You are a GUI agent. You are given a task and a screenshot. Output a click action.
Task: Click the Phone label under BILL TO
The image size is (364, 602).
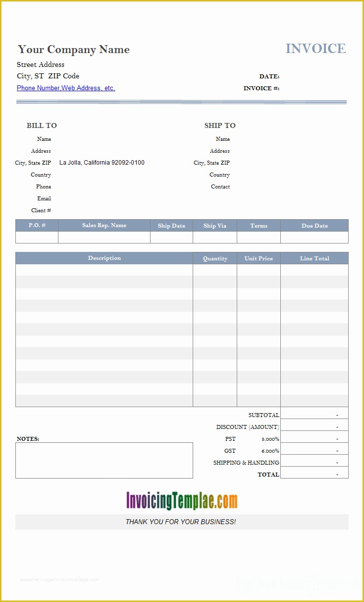[44, 187]
